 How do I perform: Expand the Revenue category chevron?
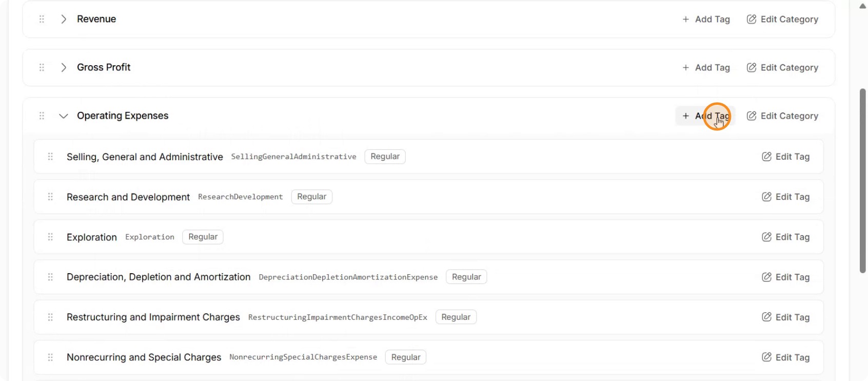coord(64,19)
